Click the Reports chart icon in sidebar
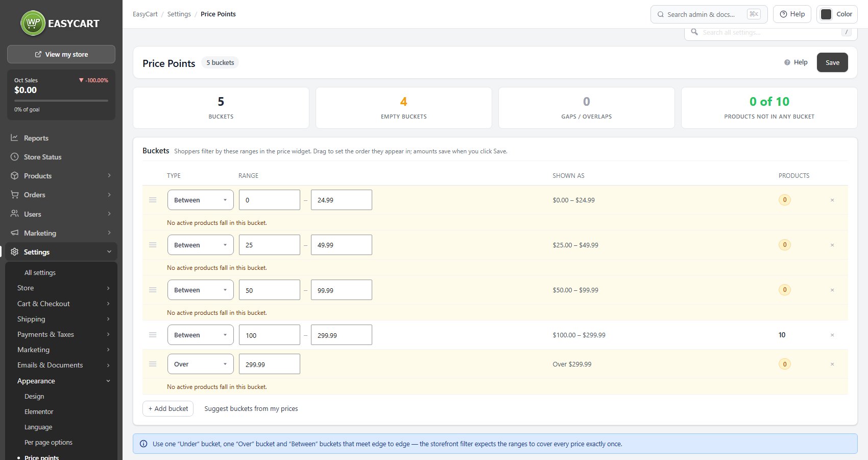Image resolution: width=868 pixels, height=460 pixels. tap(14, 138)
